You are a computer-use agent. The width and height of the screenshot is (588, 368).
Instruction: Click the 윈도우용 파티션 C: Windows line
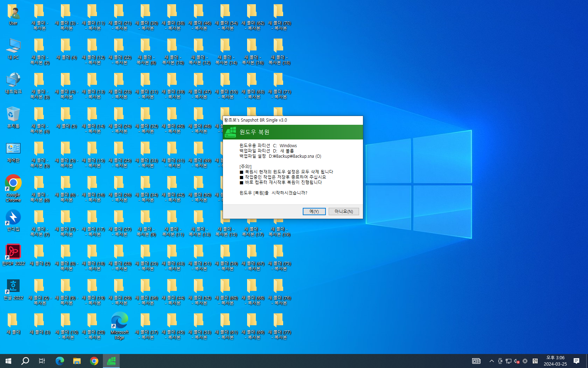268,145
